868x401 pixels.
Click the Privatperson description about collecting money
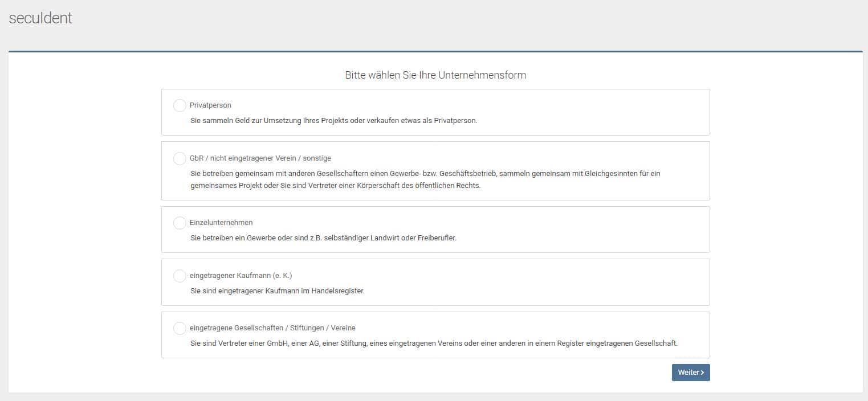(333, 121)
